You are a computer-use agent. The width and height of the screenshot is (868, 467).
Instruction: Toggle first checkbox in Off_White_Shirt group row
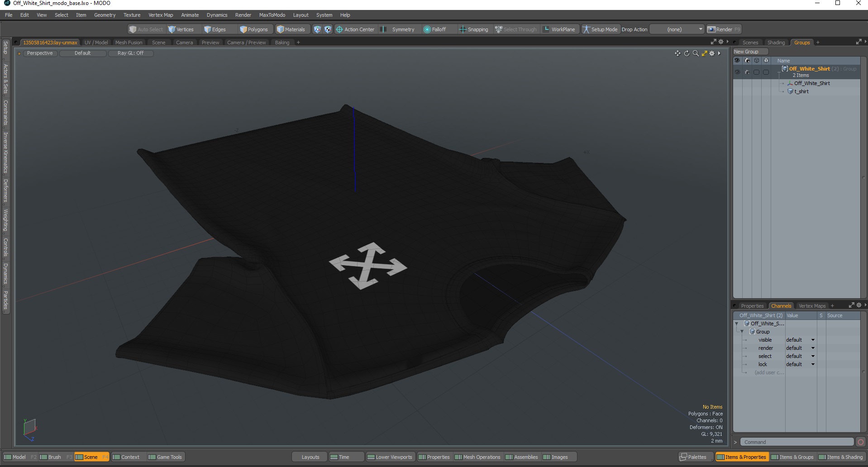(756, 72)
